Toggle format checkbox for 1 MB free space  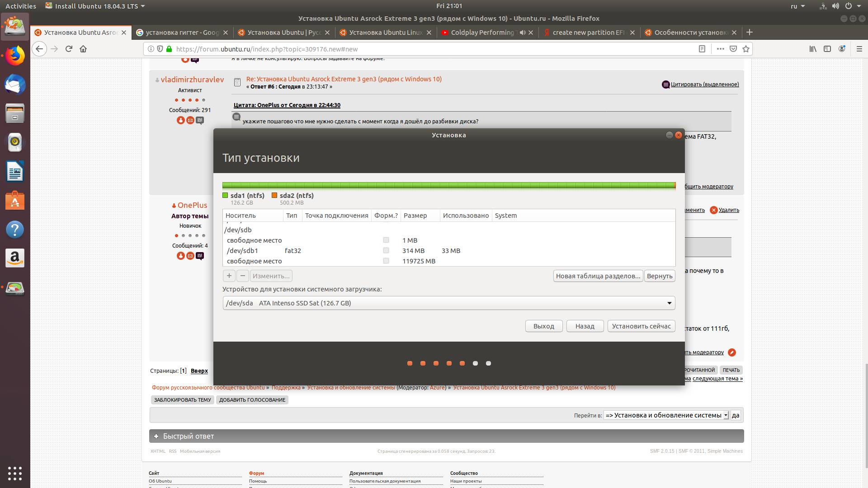(x=386, y=240)
